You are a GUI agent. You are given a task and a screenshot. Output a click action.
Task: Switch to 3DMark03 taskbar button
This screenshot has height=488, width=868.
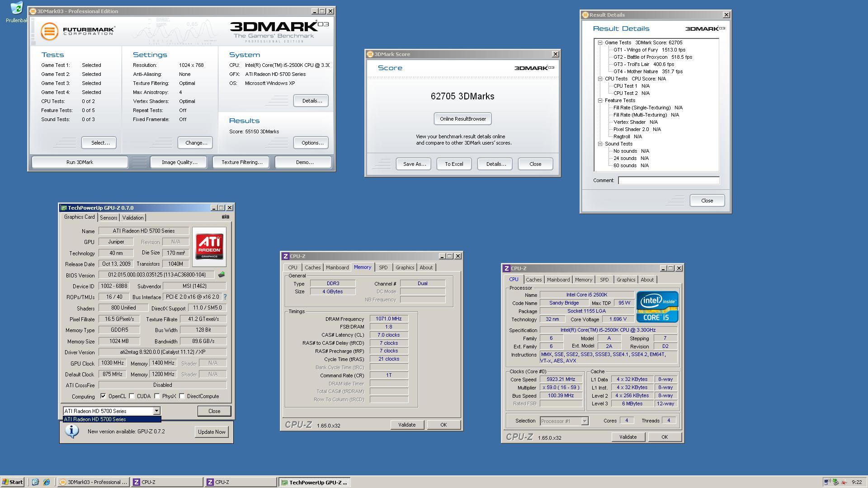click(x=94, y=482)
